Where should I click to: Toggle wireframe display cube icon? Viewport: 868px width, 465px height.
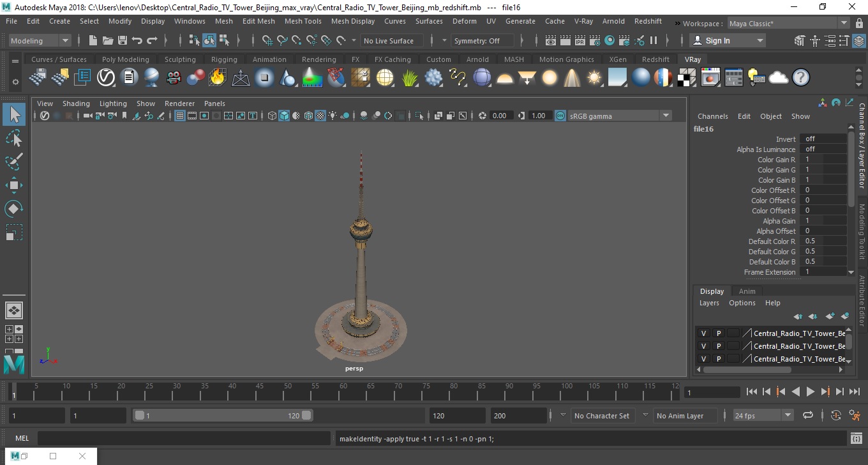[273, 116]
